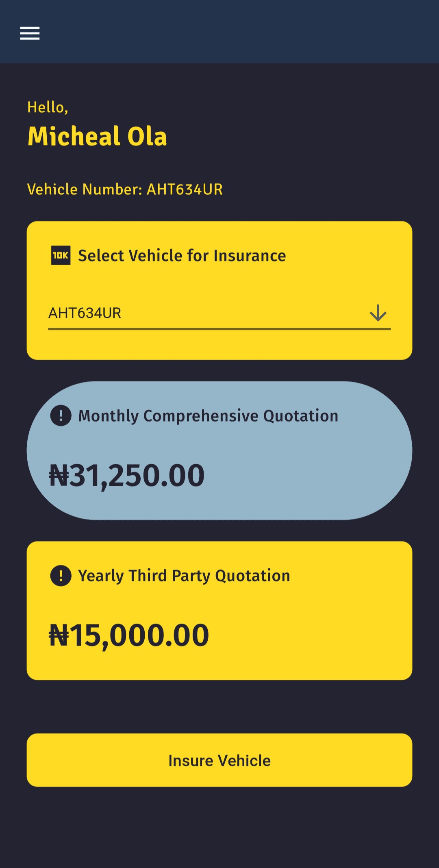
Task: Expand the vehicle dropdown arrow
Action: pyautogui.click(x=378, y=313)
